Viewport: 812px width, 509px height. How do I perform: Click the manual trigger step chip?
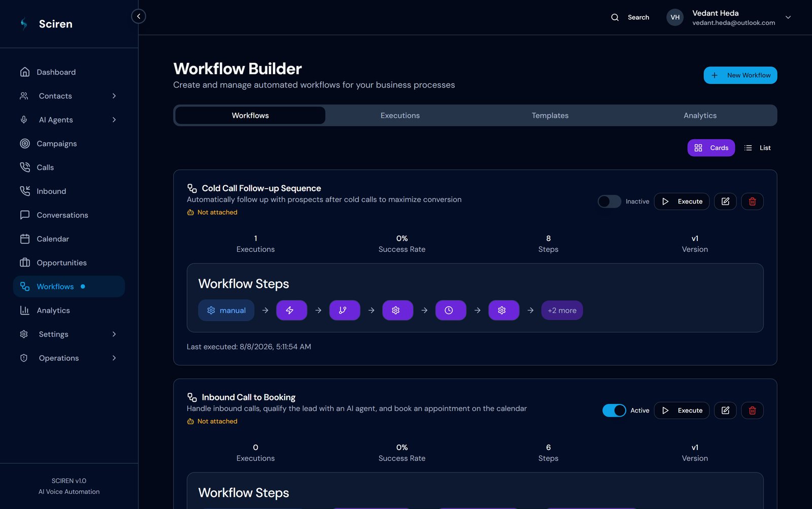[226, 311]
